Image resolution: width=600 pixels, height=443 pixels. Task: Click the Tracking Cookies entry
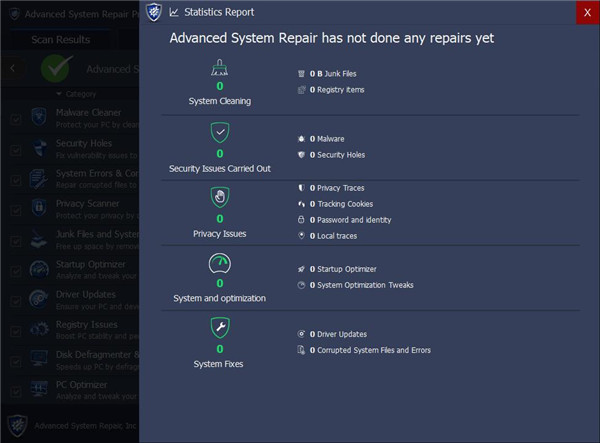tap(350, 204)
